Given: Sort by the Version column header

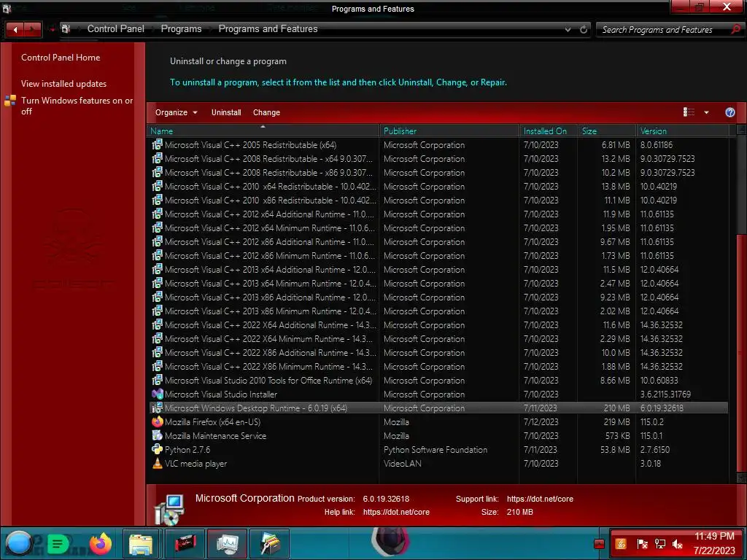Looking at the screenshot, I should coord(682,131).
